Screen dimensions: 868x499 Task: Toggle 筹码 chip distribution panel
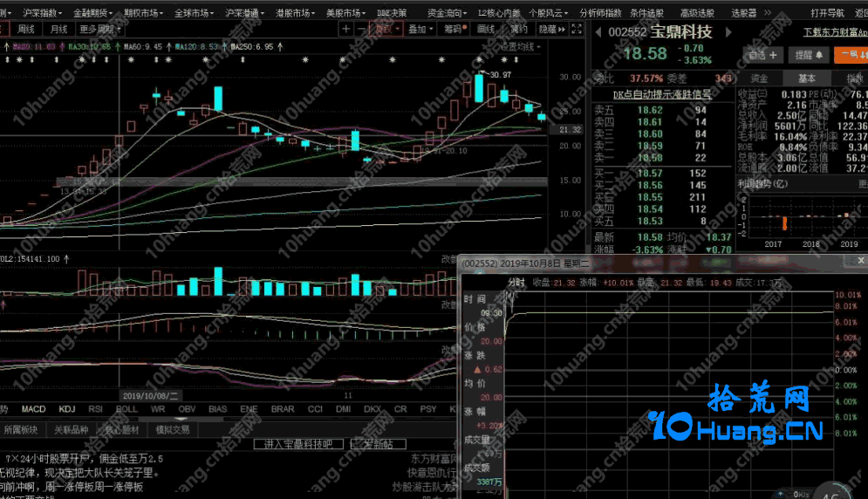pyautogui.click(x=455, y=29)
